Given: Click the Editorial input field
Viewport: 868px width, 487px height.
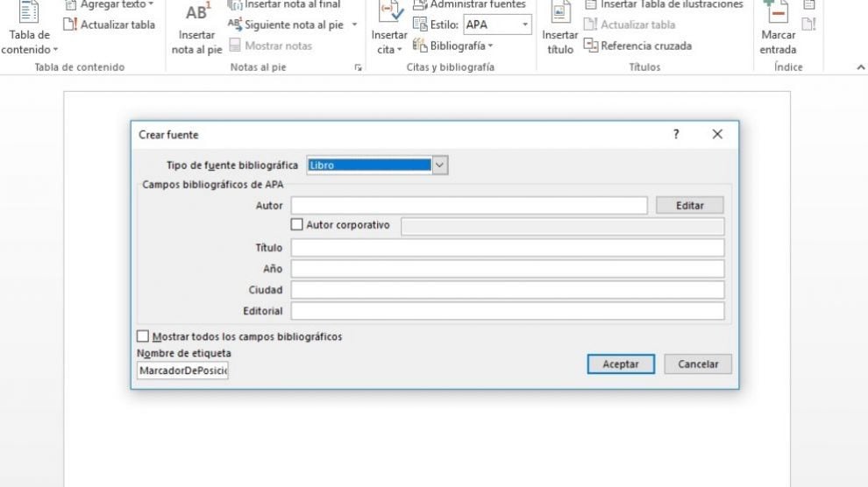Looking at the screenshot, I should pyautogui.click(x=508, y=311).
